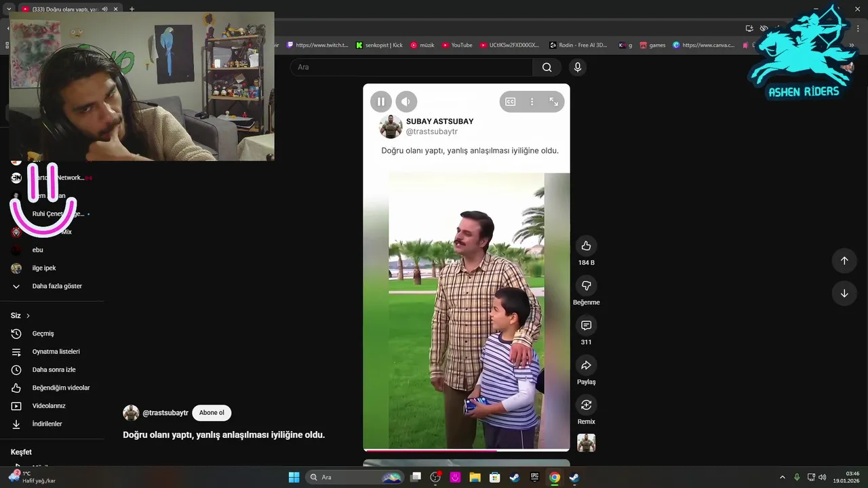The height and width of the screenshot is (488, 868).
Task: Open Windows Start menu
Action: [x=294, y=477]
